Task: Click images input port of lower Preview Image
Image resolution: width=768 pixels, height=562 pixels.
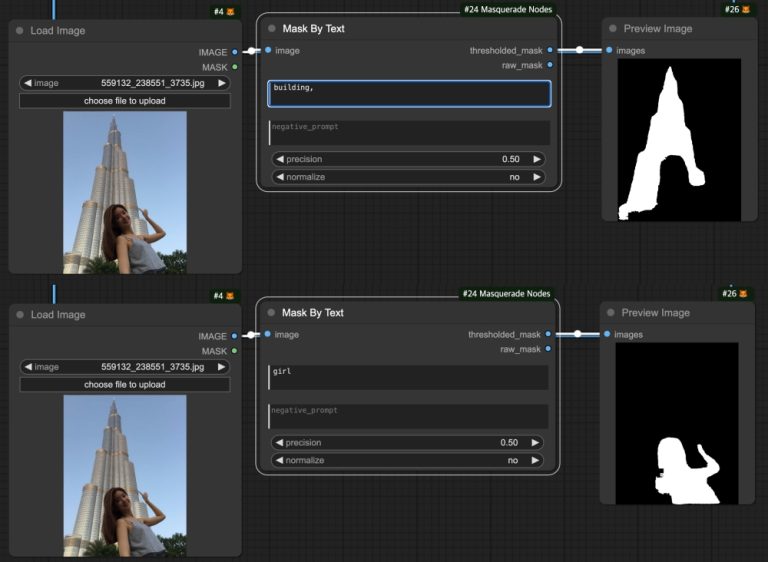Action: pyautogui.click(x=607, y=334)
